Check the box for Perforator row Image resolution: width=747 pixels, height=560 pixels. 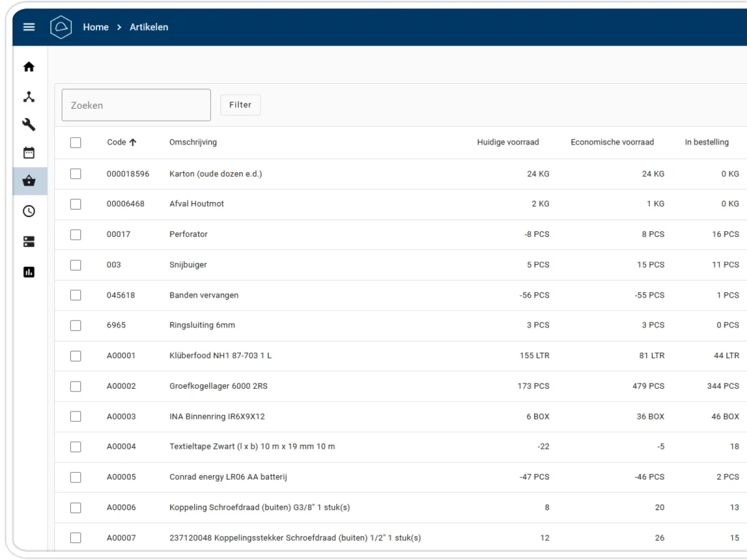(76, 235)
